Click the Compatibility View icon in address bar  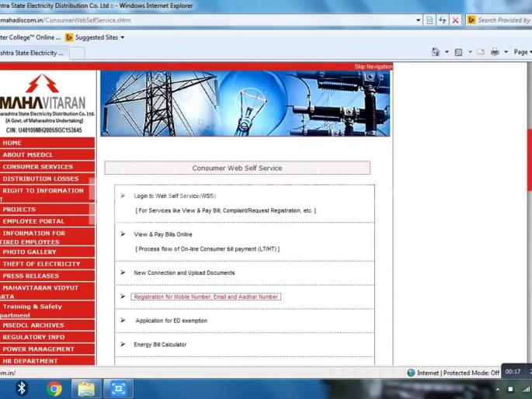pos(431,20)
